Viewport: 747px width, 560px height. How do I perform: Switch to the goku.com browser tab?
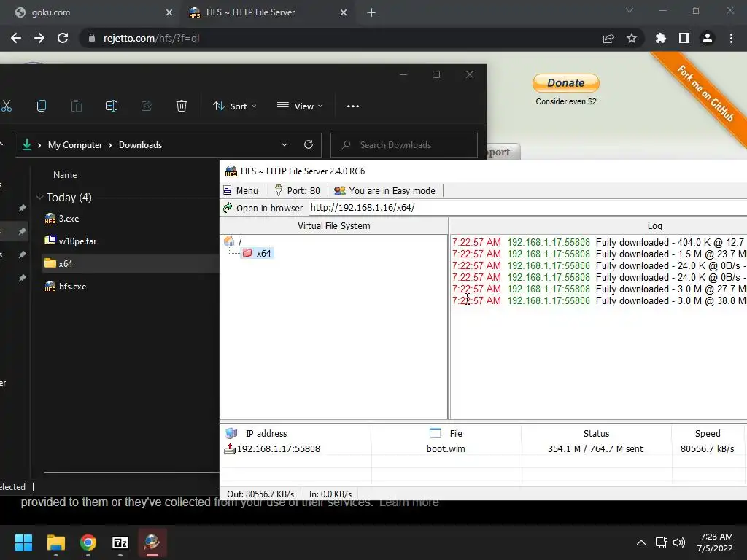92,13
